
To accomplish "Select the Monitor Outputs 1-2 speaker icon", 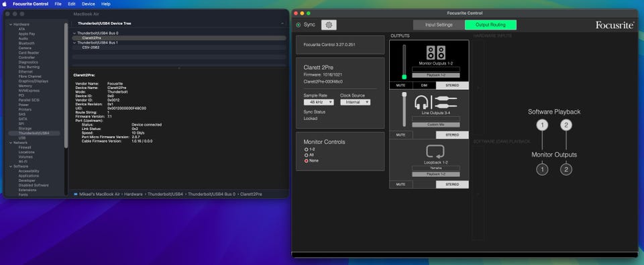I will click(x=435, y=52).
